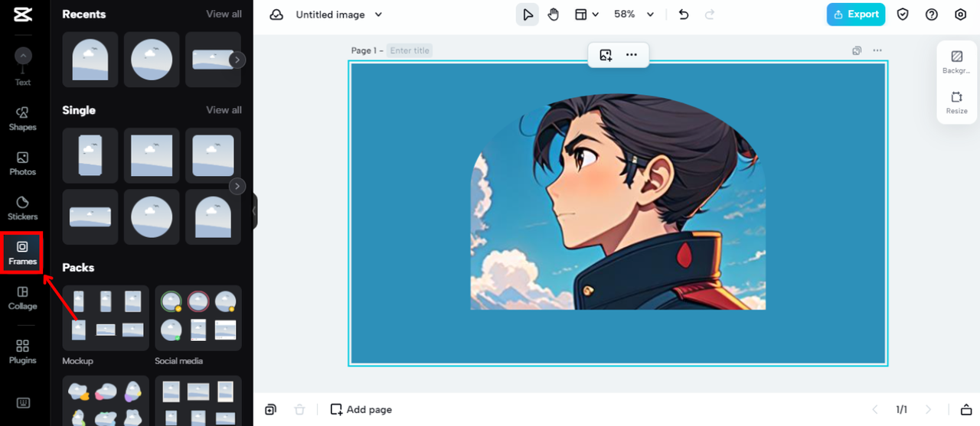Select the pointer select tool
The height and width of the screenshot is (426, 980).
(x=528, y=15)
